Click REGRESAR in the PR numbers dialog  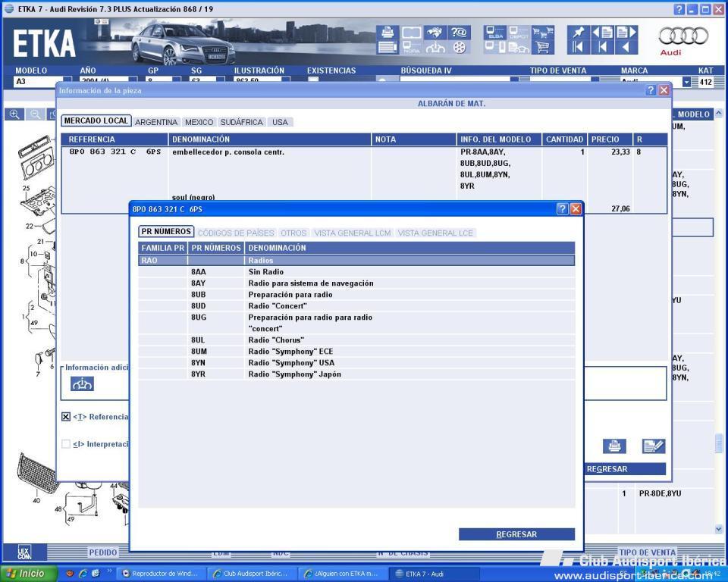pyautogui.click(x=516, y=534)
